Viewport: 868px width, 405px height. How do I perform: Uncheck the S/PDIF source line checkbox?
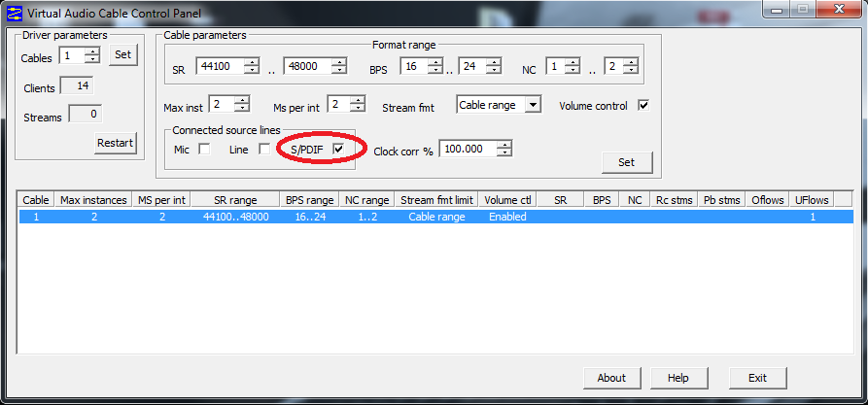coord(338,149)
